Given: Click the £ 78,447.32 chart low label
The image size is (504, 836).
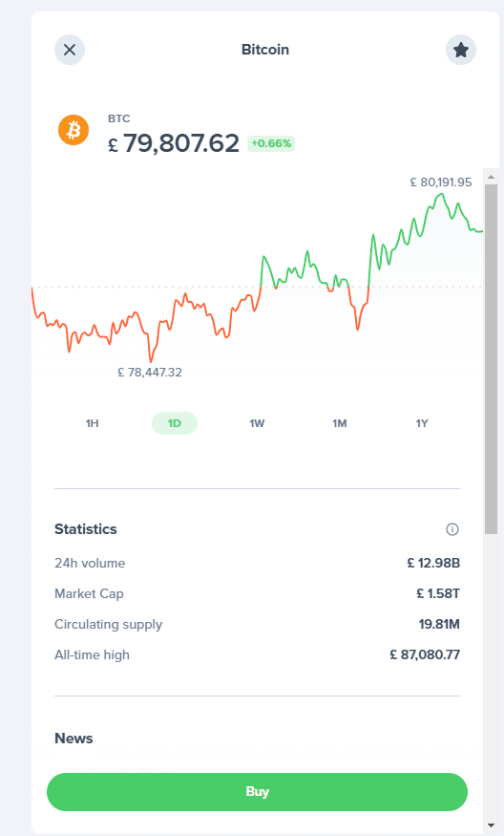Looking at the screenshot, I should [150, 373].
